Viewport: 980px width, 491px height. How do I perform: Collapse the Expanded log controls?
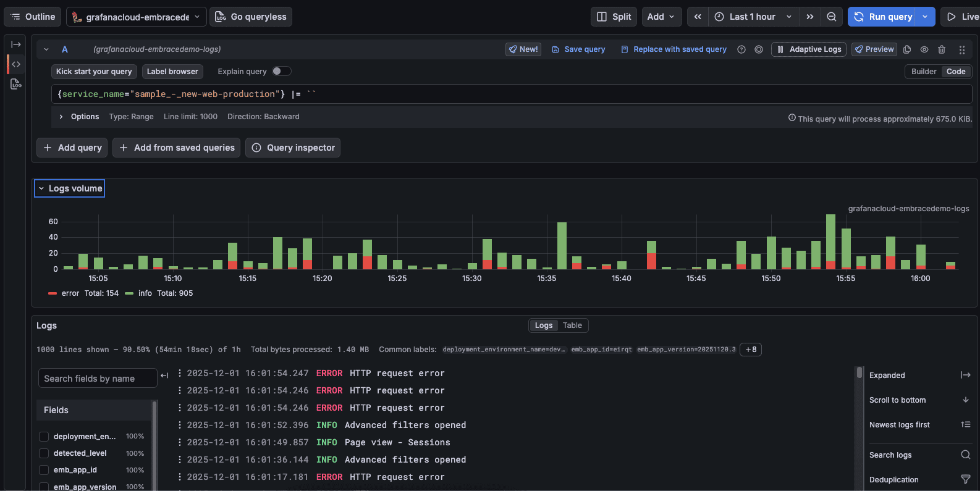(x=920, y=376)
